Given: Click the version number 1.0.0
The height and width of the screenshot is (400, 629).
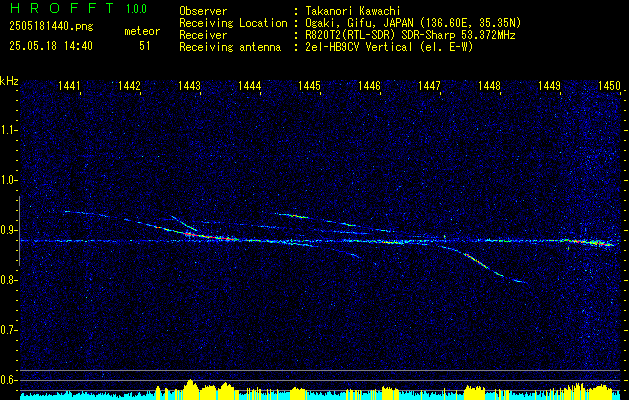Looking at the screenshot, I should point(136,9).
